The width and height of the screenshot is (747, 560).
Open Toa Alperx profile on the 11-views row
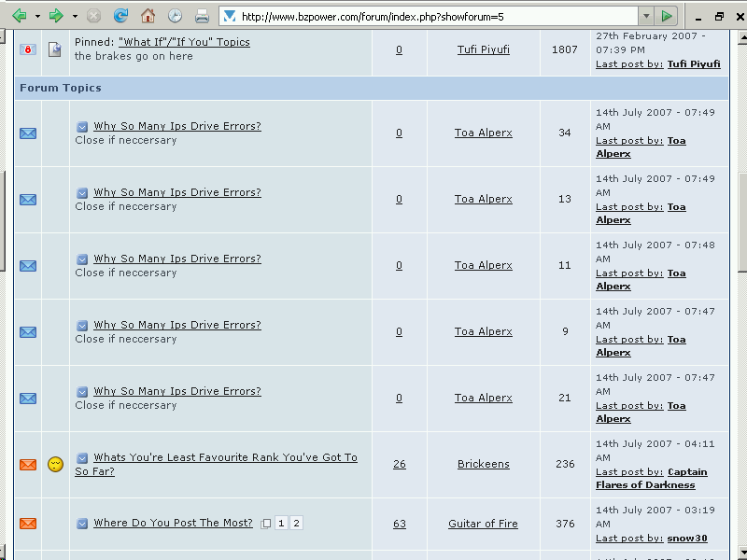click(484, 265)
